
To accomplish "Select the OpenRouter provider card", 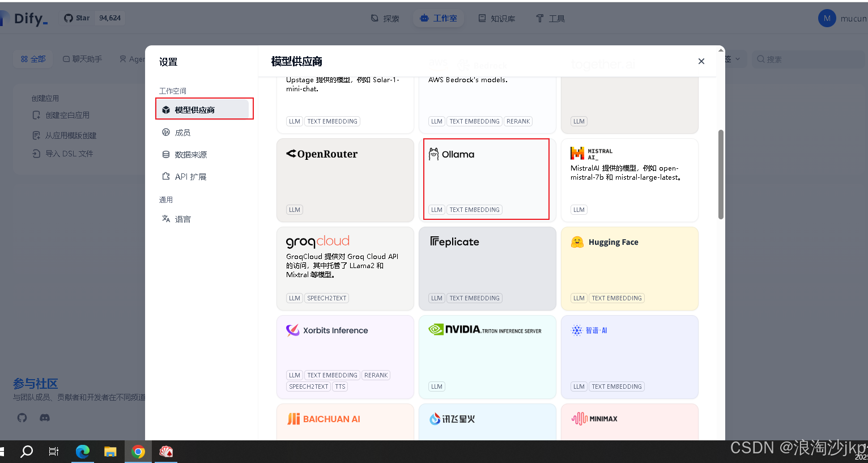I will tap(345, 180).
